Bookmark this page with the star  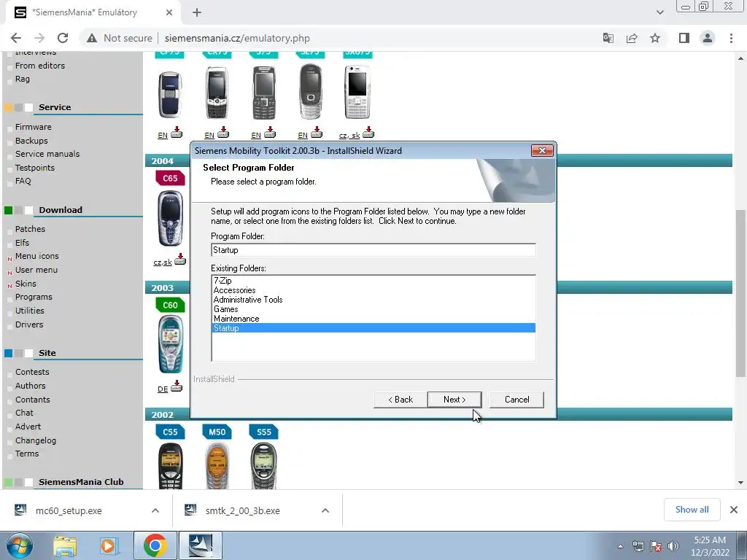[655, 38]
